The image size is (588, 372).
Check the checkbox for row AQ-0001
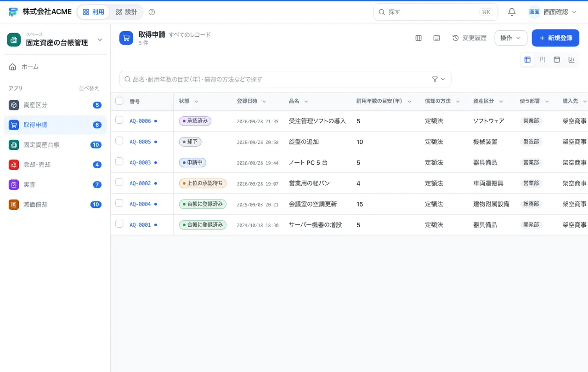pyautogui.click(x=119, y=224)
